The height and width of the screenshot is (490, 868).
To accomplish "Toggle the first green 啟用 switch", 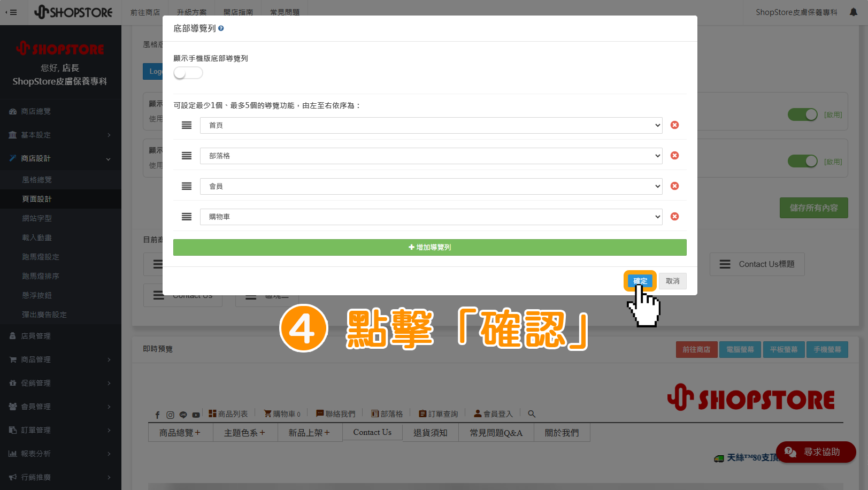I will point(803,114).
